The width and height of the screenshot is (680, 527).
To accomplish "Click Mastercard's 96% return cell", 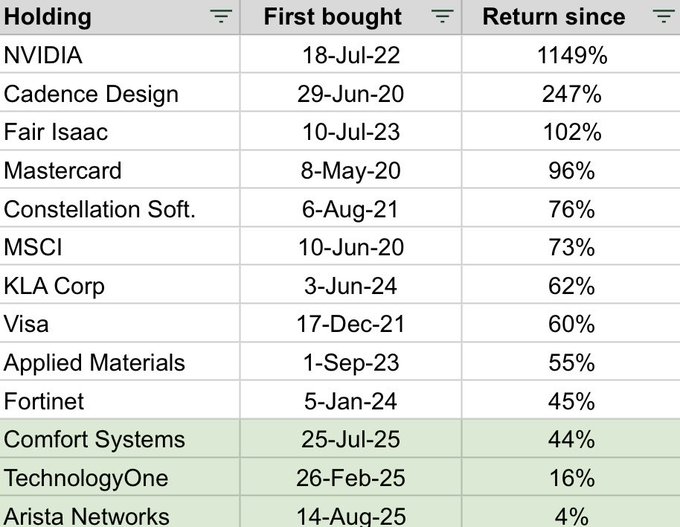I will [x=571, y=171].
